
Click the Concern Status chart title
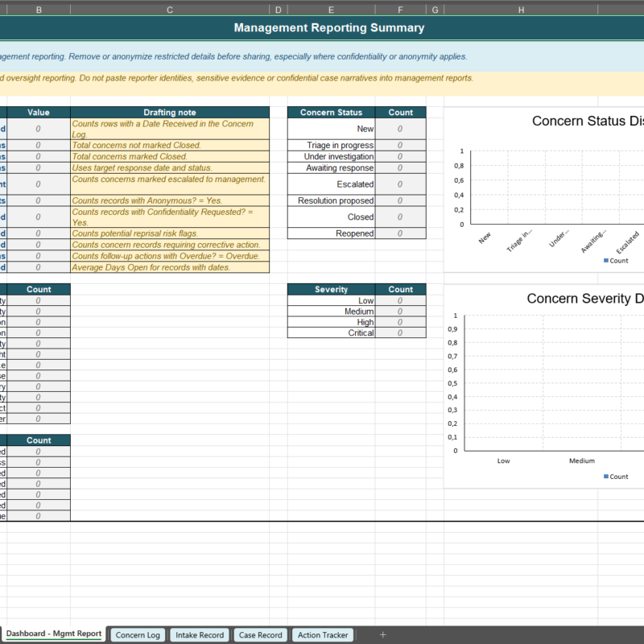coord(588,121)
